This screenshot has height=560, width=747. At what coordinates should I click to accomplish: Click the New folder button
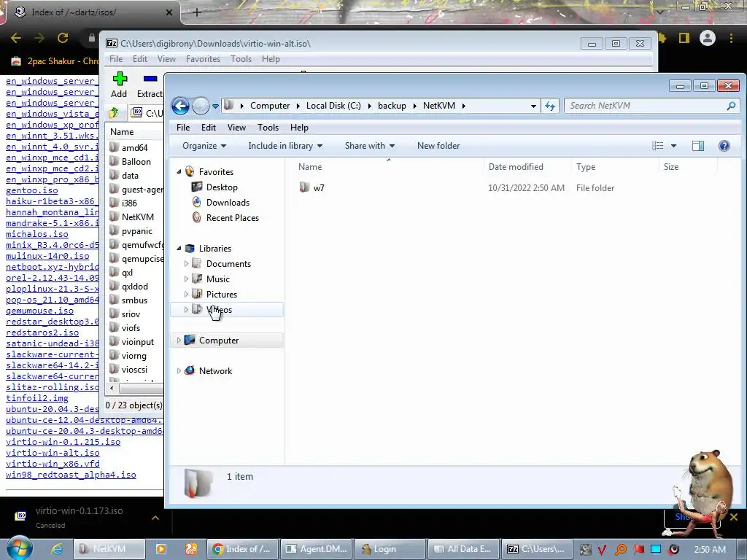438,146
